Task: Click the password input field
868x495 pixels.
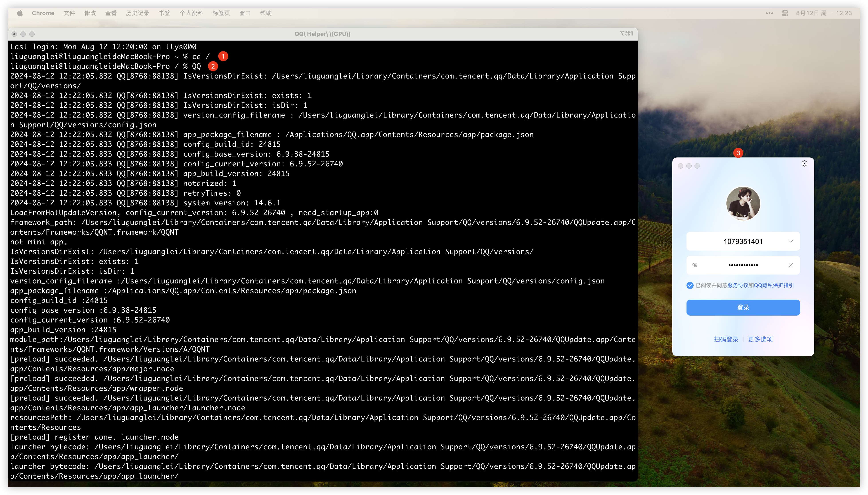Action: tap(743, 265)
